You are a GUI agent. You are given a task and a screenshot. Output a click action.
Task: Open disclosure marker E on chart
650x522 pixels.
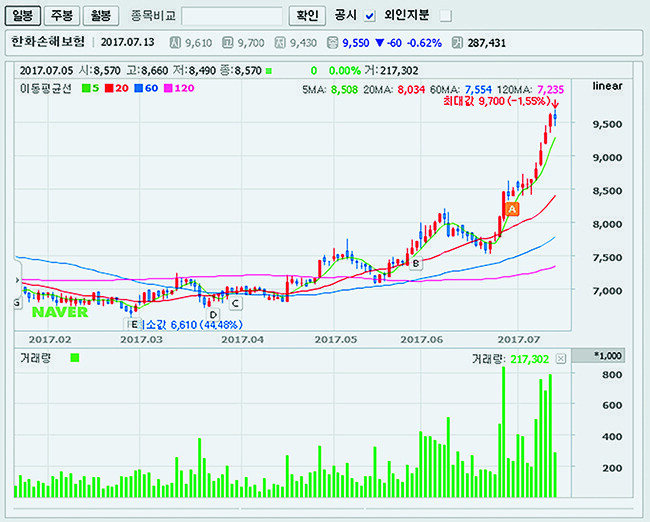133,324
